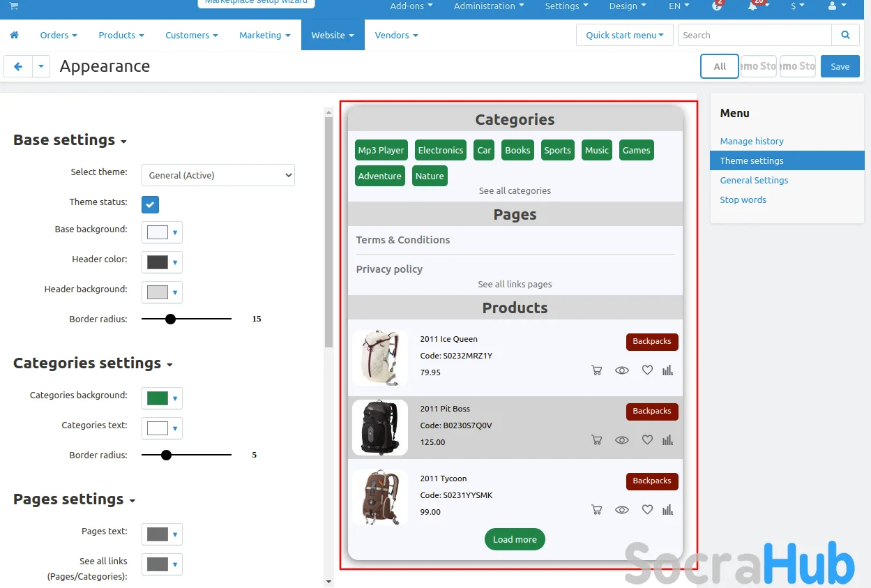Click cart icon for 2011 Ice Queen

point(596,370)
